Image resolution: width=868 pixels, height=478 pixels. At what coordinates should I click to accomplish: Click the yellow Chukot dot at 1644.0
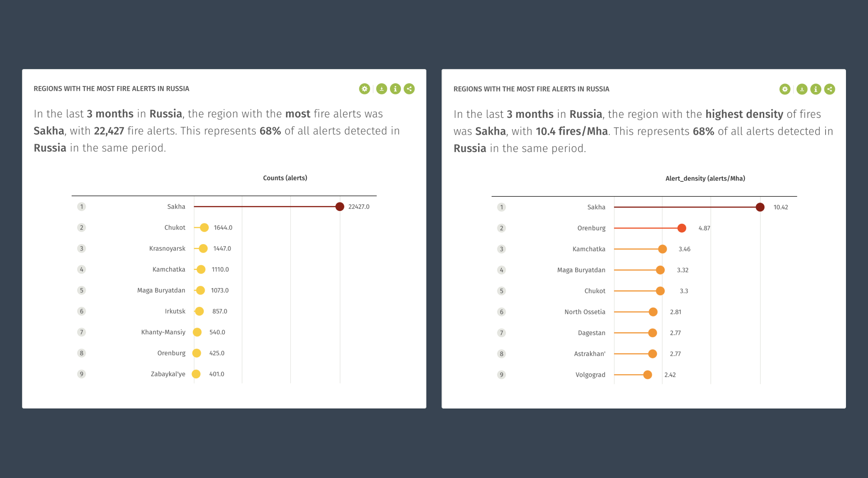(204, 228)
